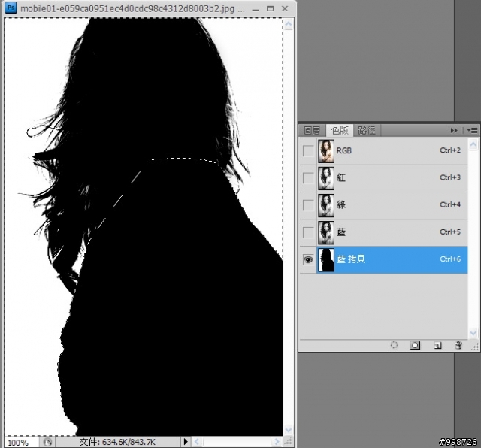Open the status bar info arrow menu

coord(186,442)
